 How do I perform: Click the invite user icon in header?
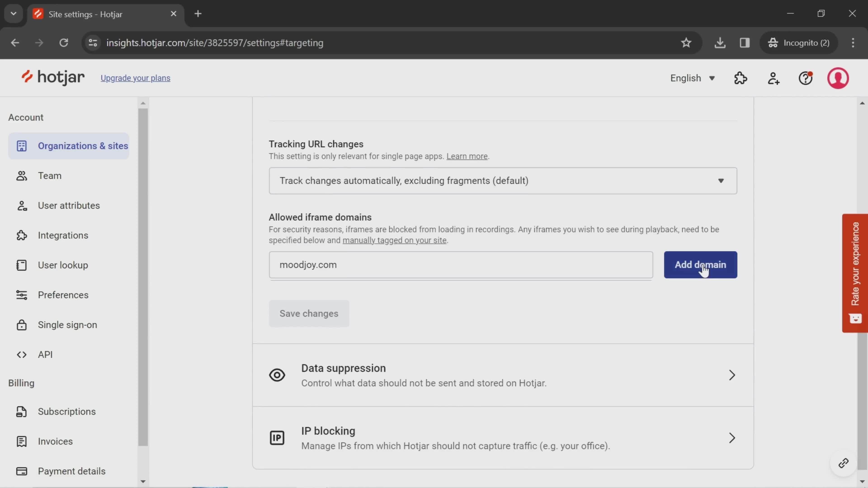tap(773, 78)
